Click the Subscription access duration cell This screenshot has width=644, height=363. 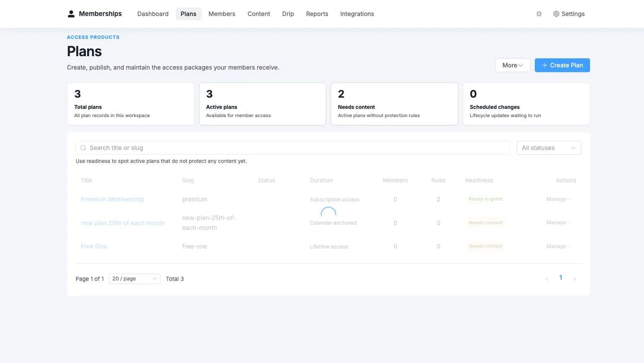coord(335,200)
